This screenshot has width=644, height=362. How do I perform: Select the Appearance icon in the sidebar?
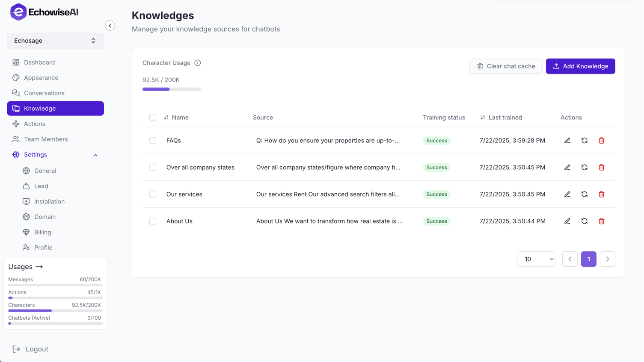pyautogui.click(x=16, y=77)
